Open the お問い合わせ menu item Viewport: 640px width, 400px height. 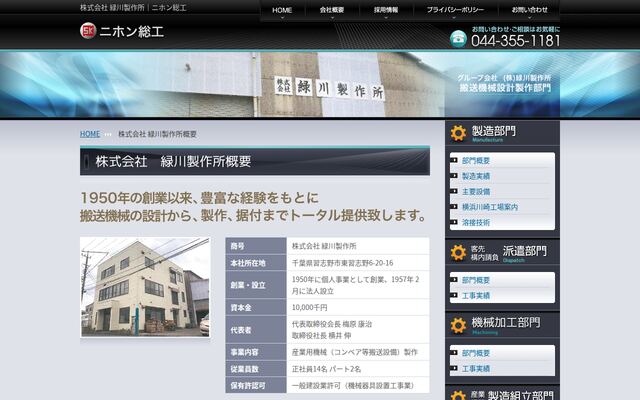click(x=529, y=10)
